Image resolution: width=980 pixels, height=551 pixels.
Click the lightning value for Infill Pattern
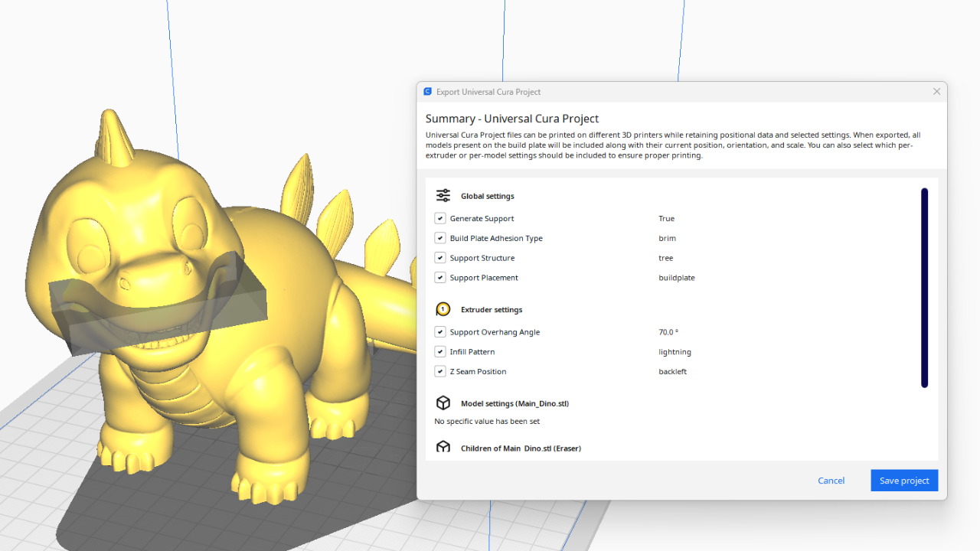click(675, 351)
